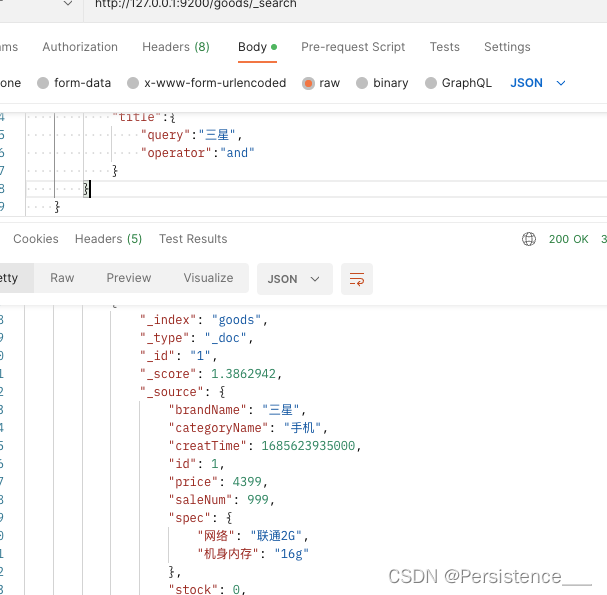This screenshot has height=595, width=607.
Task: Open response JSON format dropdown
Action: [295, 279]
